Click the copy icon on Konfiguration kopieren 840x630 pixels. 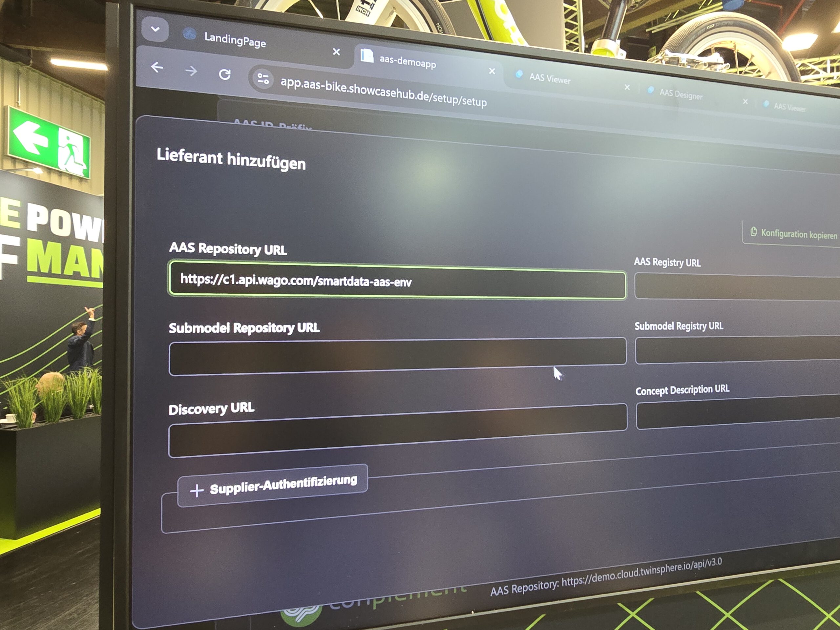pos(753,232)
